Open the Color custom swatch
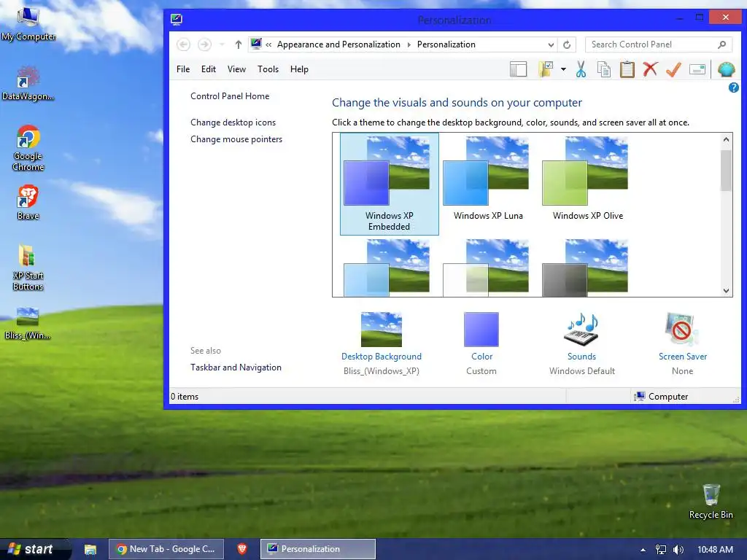Screen dimensions: 747x560 point(481,330)
